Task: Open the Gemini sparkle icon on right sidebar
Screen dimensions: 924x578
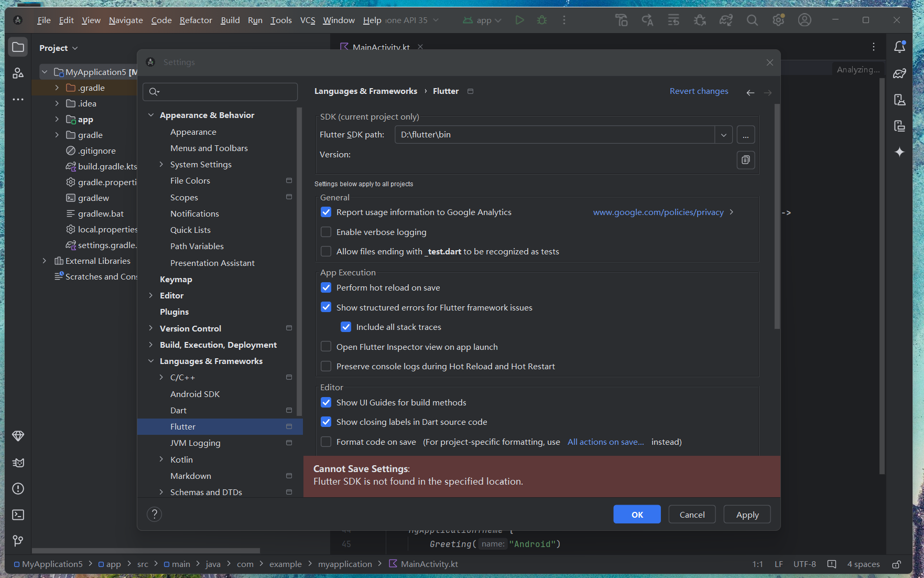Action: click(900, 152)
